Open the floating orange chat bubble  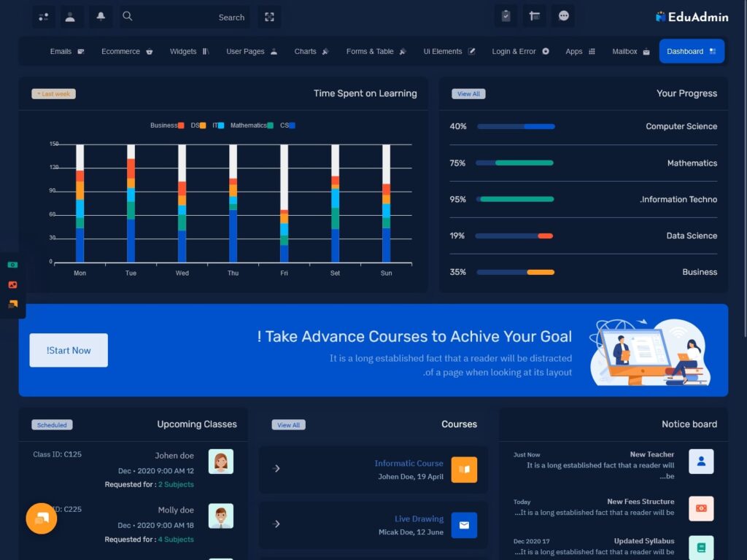pyautogui.click(x=41, y=518)
